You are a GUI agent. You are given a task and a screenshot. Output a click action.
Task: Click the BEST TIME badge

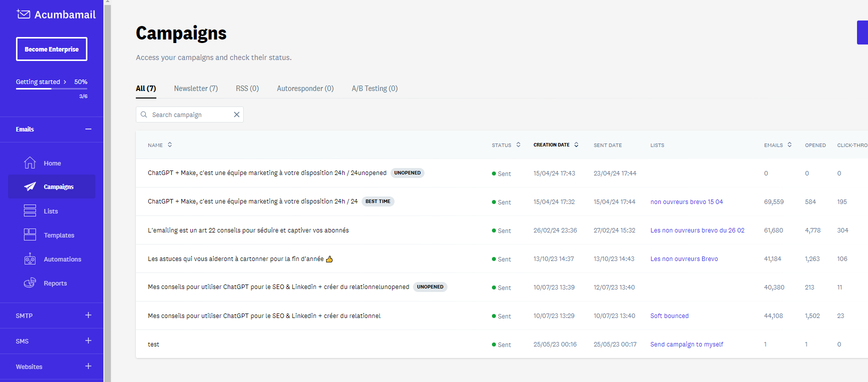tap(378, 201)
